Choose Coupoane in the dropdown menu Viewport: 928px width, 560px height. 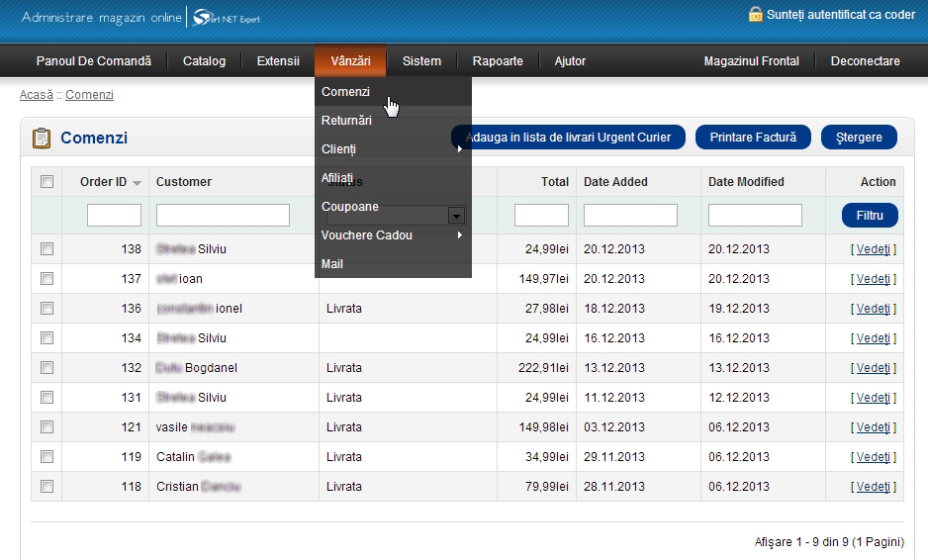coord(350,207)
